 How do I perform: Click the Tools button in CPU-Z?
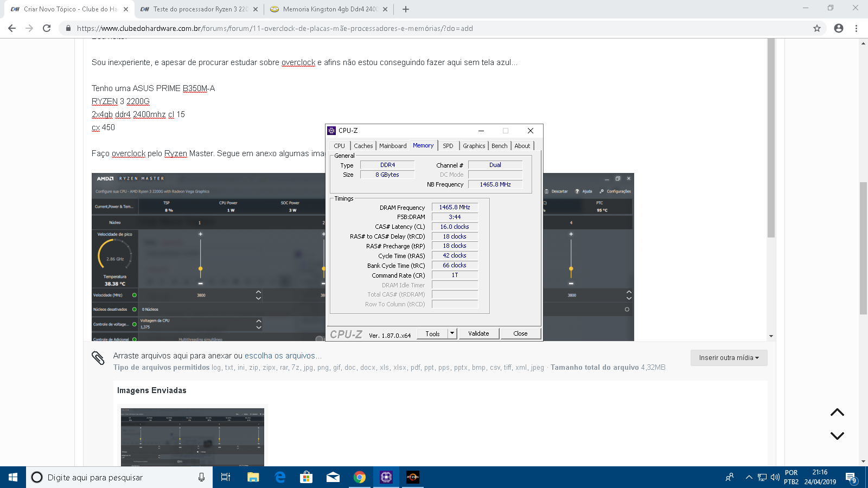click(432, 333)
